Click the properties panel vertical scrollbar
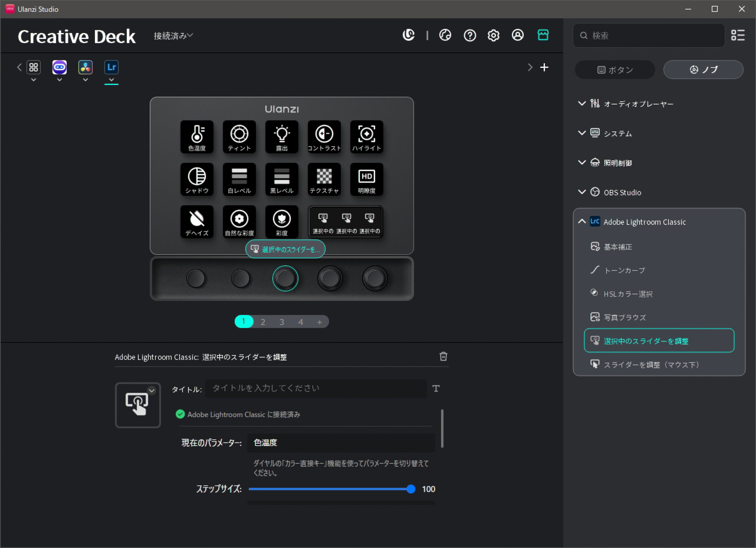This screenshot has height=548, width=756. pos(442,428)
